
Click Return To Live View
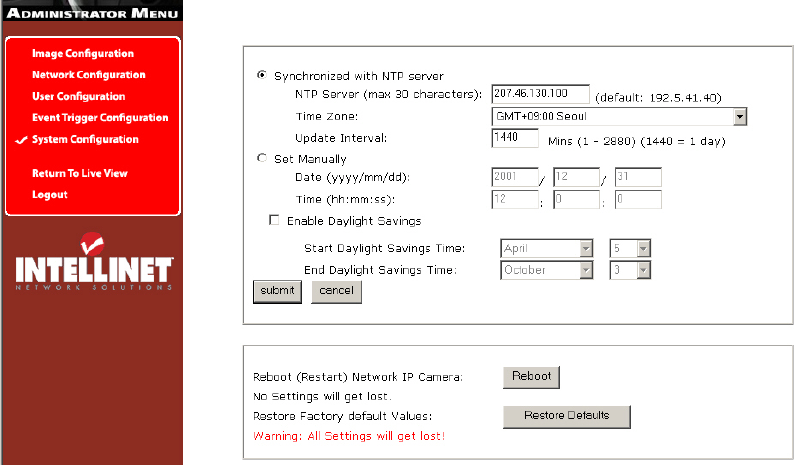(79, 173)
